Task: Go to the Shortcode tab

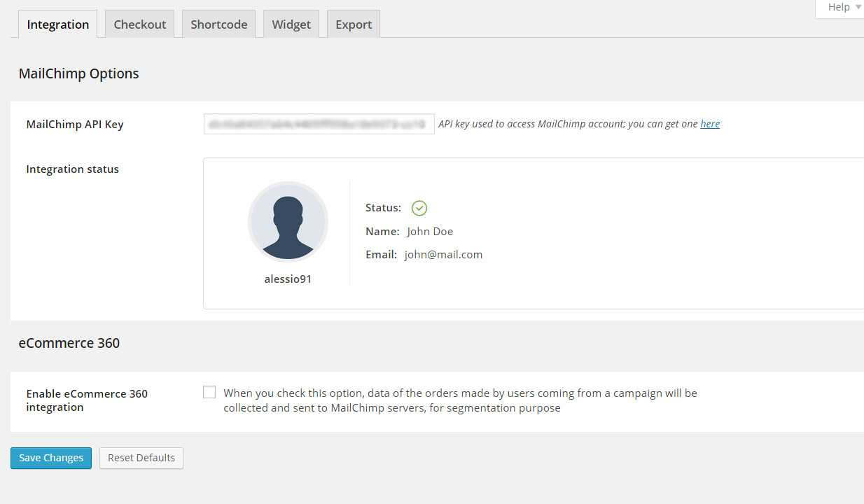Action: click(219, 24)
